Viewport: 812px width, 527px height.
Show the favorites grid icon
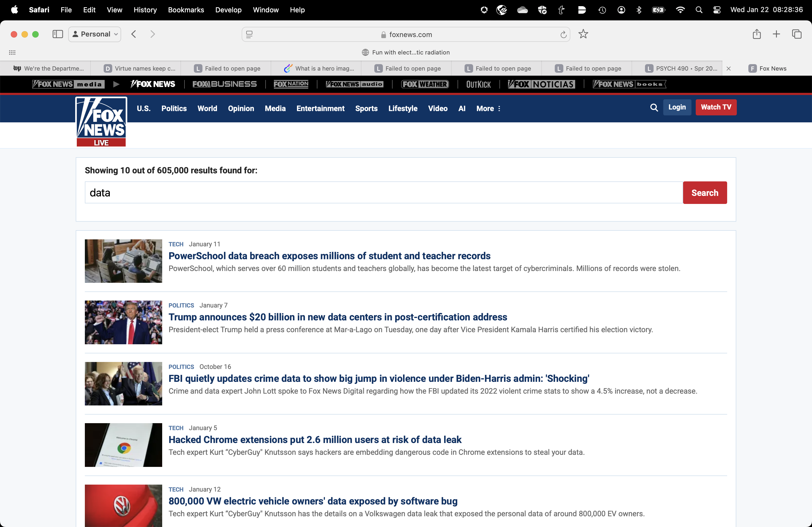coord(12,52)
